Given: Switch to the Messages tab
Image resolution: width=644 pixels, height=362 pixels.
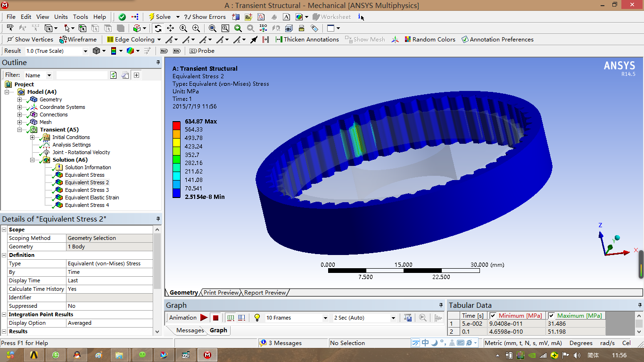Looking at the screenshot, I should point(190,330).
